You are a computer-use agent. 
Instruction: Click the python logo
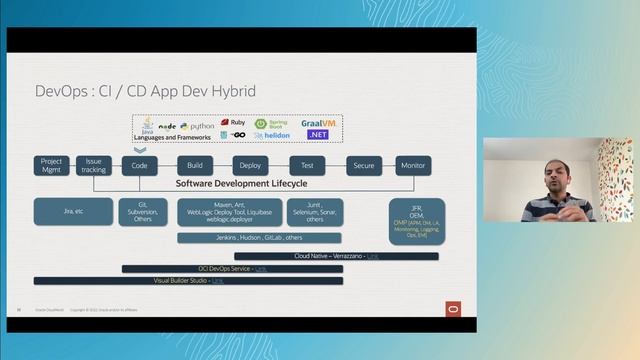(197, 127)
